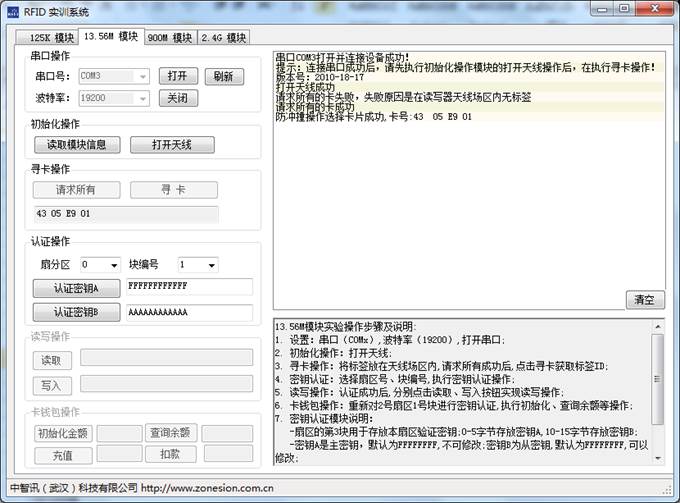Clear the log with 清空 button

[x=644, y=300]
